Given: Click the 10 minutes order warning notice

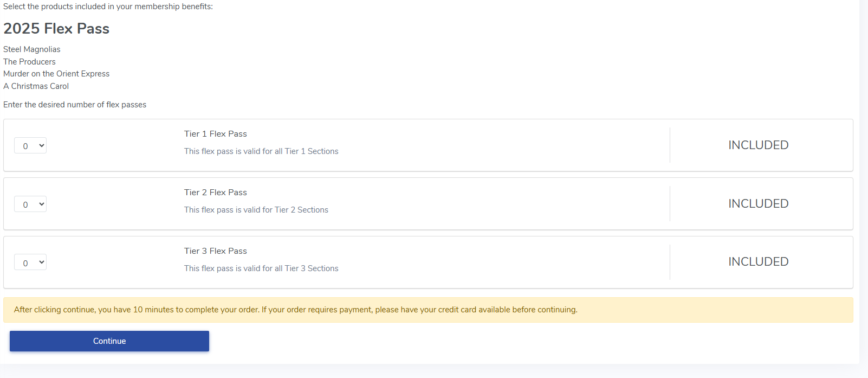Looking at the screenshot, I should click(x=428, y=310).
